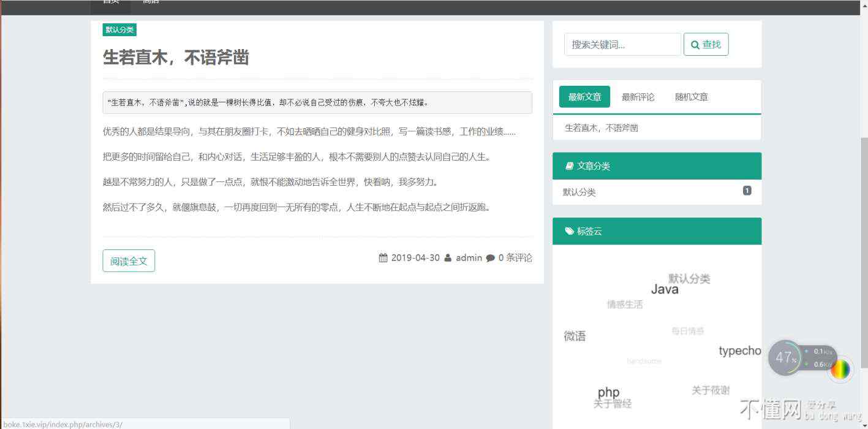Click the user icon beside admin
Image resolution: width=868 pixels, height=429 pixels.
448,258
